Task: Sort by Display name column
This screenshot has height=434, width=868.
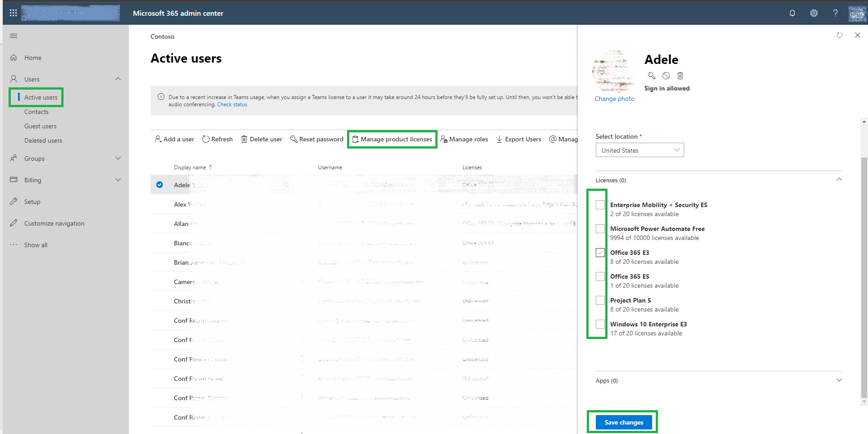Action: click(193, 167)
